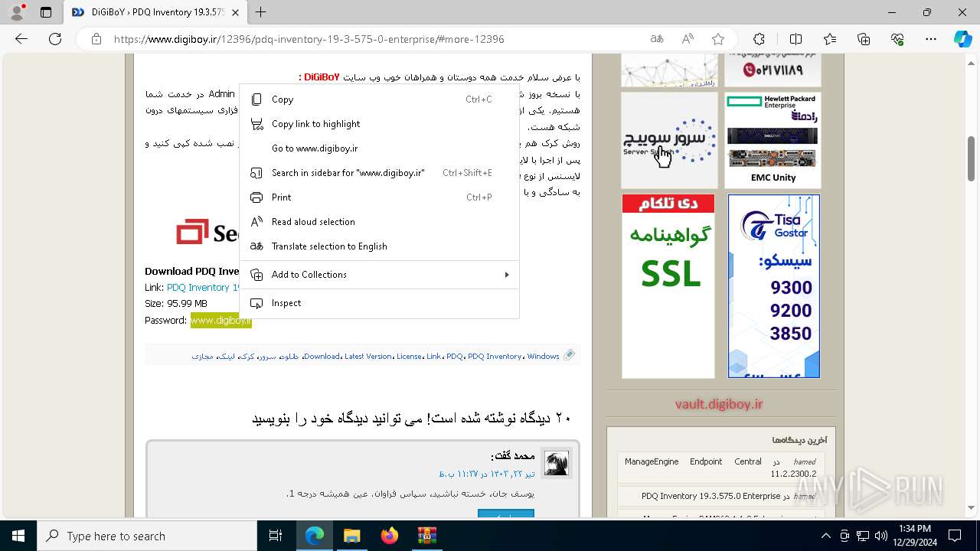Image resolution: width=980 pixels, height=551 pixels.
Task: Open the Collections toolbar icon
Action: (864, 39)
